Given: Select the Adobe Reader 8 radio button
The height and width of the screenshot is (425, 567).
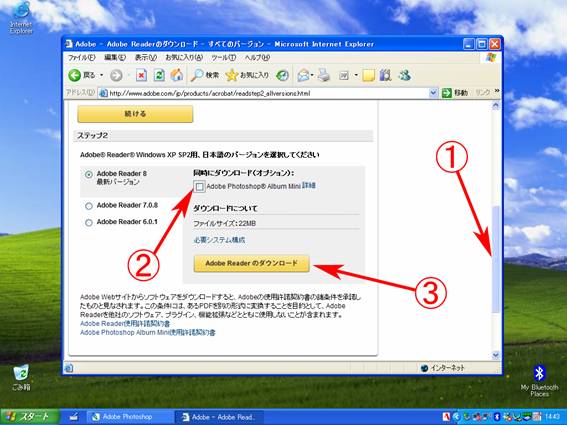Looking at the screenshot, I should 89,174.
